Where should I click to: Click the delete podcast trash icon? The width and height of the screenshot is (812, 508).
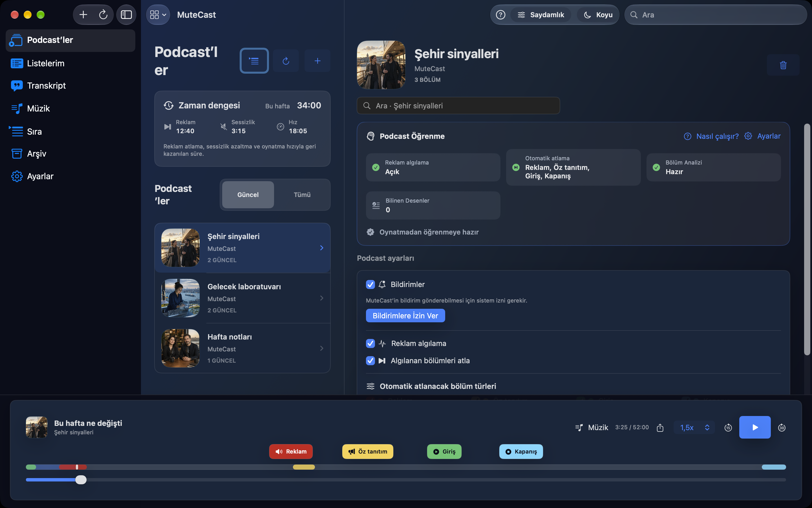[783, 65]
